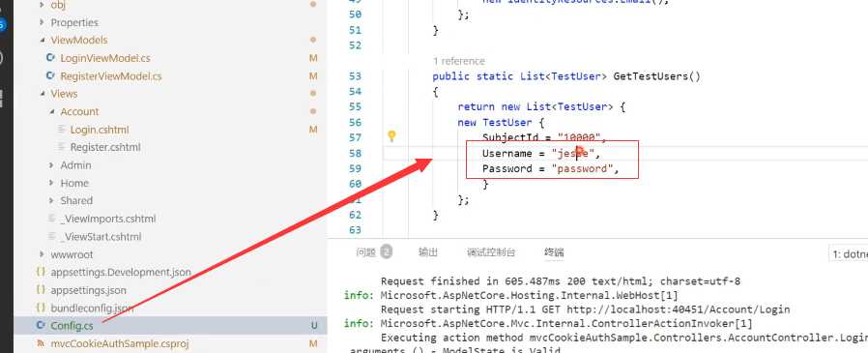Open LoginViewModel.cs in the explorer
868x353 pixels.
(x=105, y=58)
